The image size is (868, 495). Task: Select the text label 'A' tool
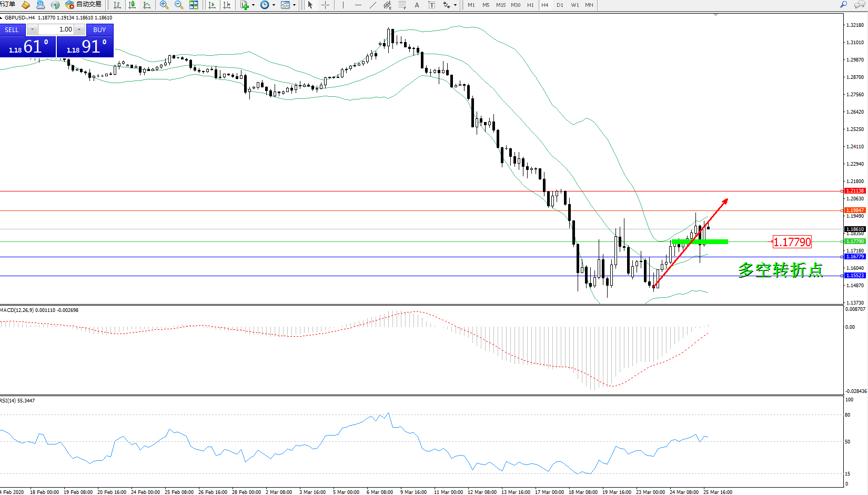pyautogui.click(x=417, y=5)
